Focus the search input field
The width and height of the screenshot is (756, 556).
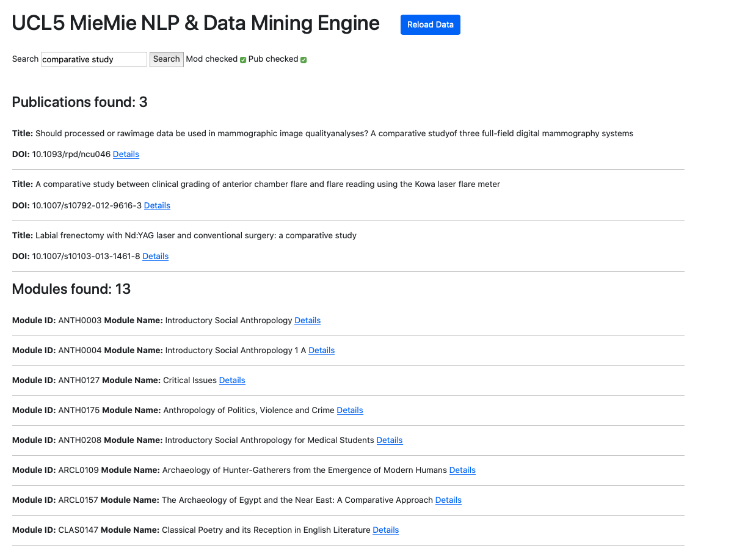click(x=94, y=59)
